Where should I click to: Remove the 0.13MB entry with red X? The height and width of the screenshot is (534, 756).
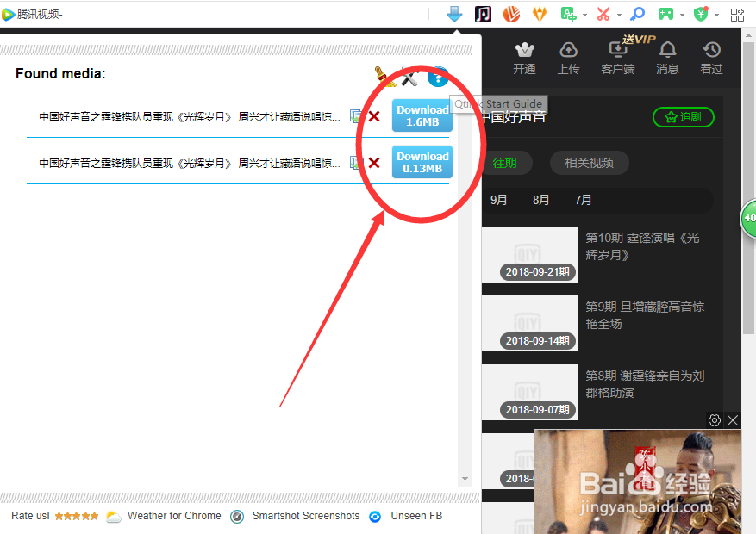(x=374, y=163)
